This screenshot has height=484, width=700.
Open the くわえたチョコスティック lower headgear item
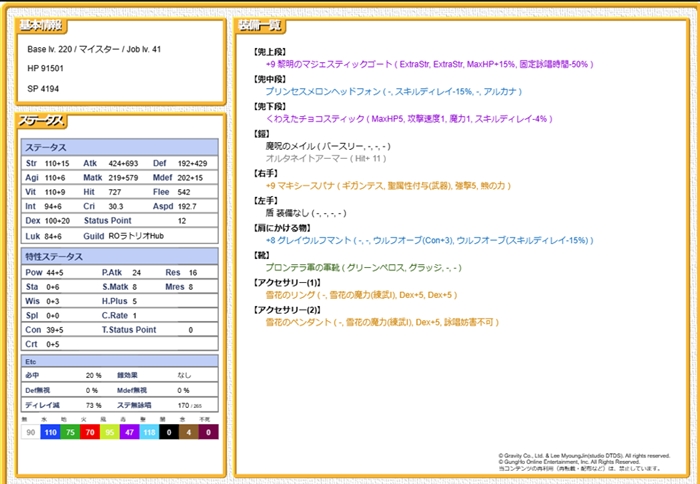[x=316, y=118]
